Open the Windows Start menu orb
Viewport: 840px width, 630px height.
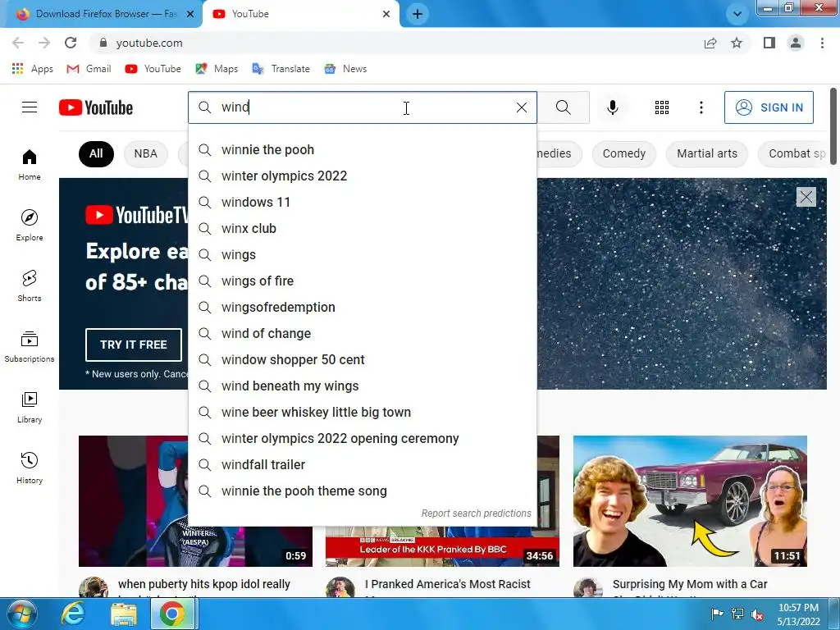coord(22,614)
